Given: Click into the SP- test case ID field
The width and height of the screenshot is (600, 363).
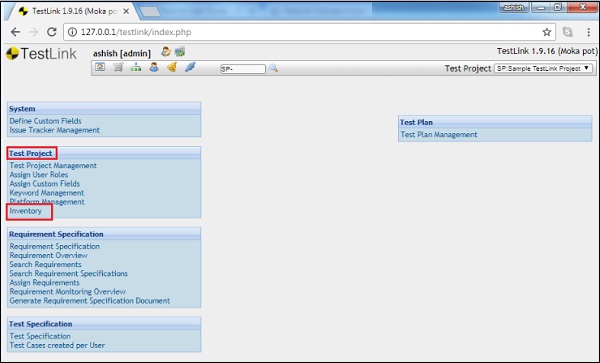Looking at the screenshot, I should 243,69.
